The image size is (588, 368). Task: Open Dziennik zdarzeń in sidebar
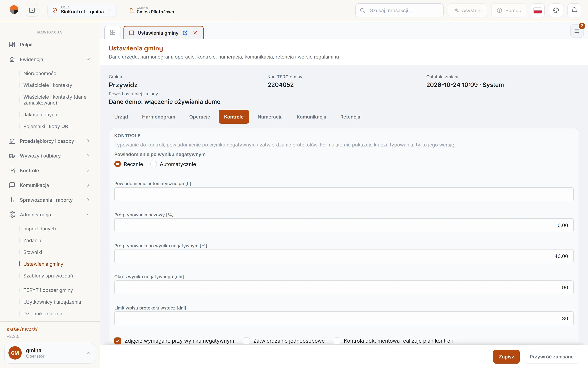click(x=43, y=314)
